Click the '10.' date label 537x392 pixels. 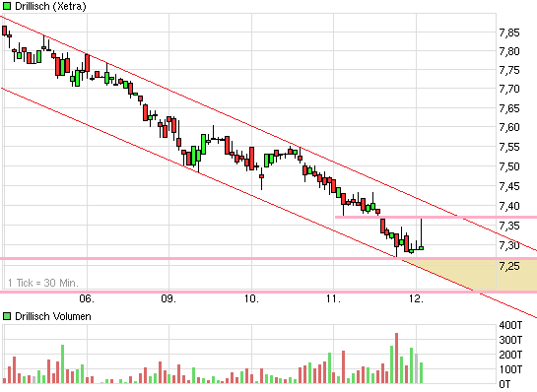point(251,298)
